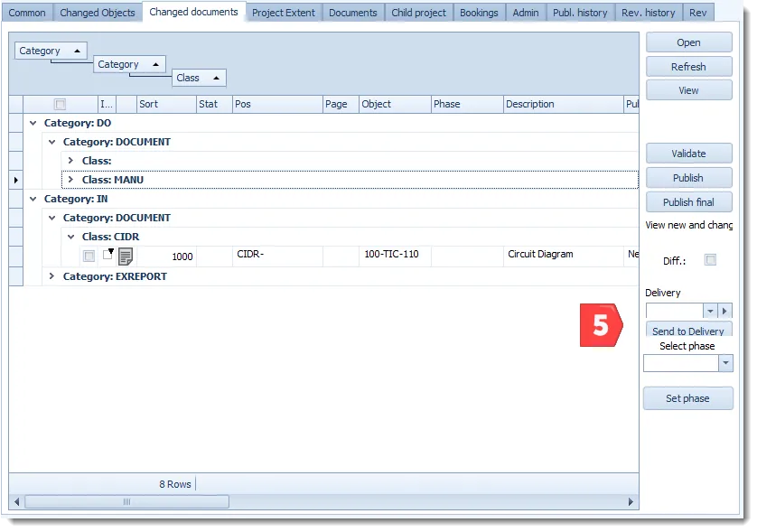
Task: Expand the Category: EXREPORT group
Action: 51,276
